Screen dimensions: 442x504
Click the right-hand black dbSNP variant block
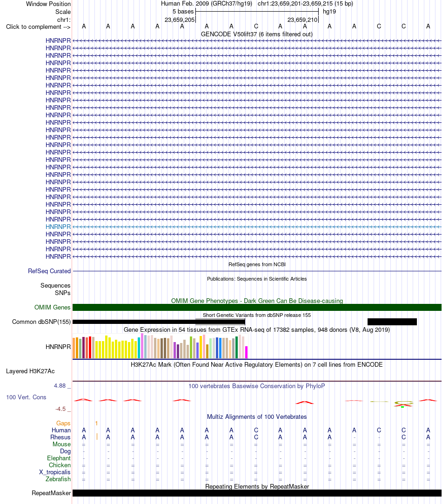(392, 322)
